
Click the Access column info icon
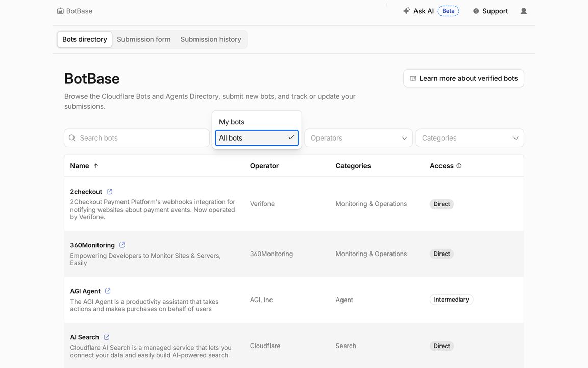point(459,166)
